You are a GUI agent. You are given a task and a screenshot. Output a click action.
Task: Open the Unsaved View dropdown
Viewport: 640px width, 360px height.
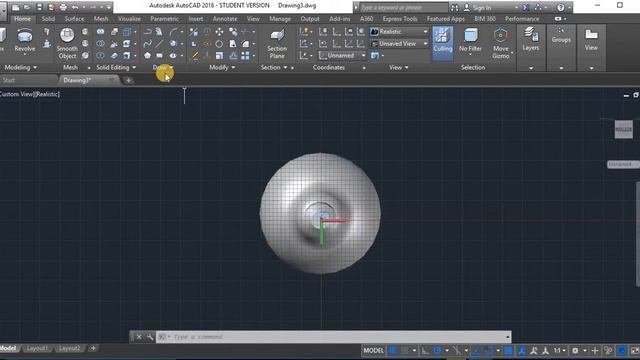(399, 43)
